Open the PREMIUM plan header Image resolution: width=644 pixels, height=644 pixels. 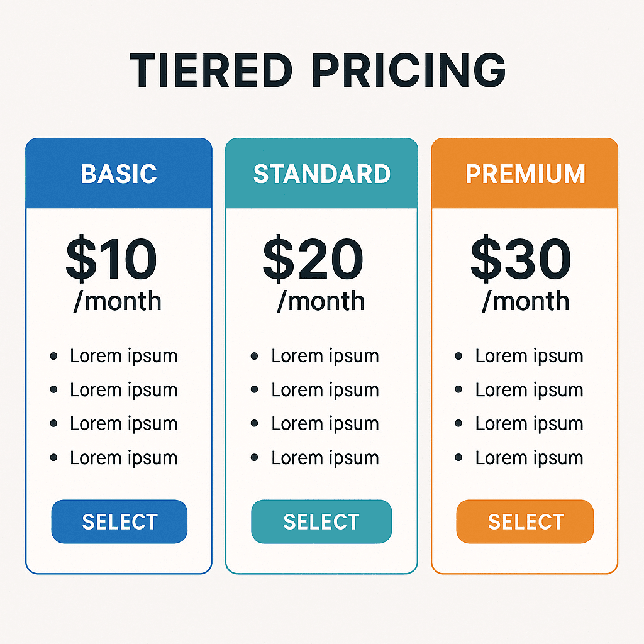click(525, 174)
